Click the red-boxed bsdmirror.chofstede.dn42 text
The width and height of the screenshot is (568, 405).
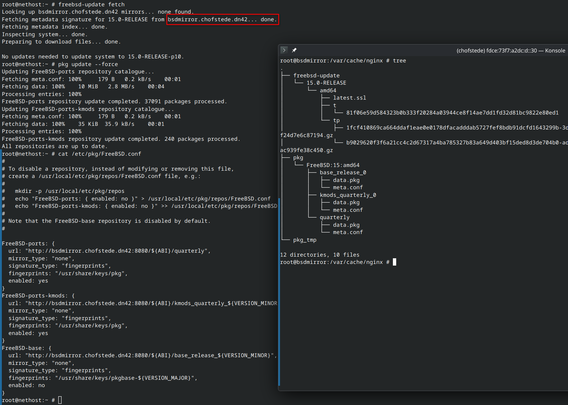[x=222, y=20]
